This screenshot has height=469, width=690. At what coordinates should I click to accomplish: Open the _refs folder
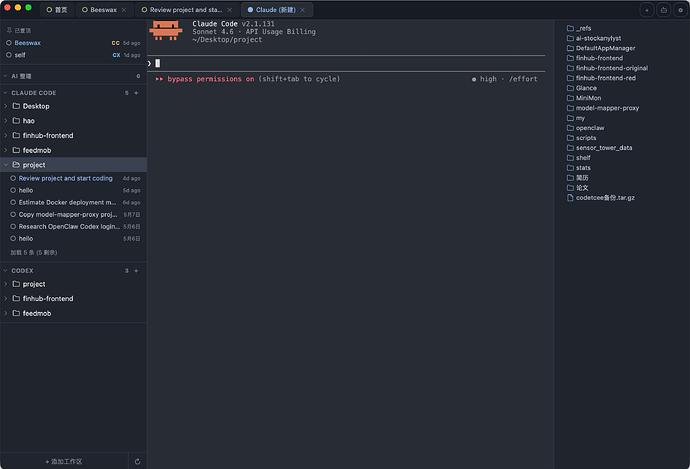(579, 28)
